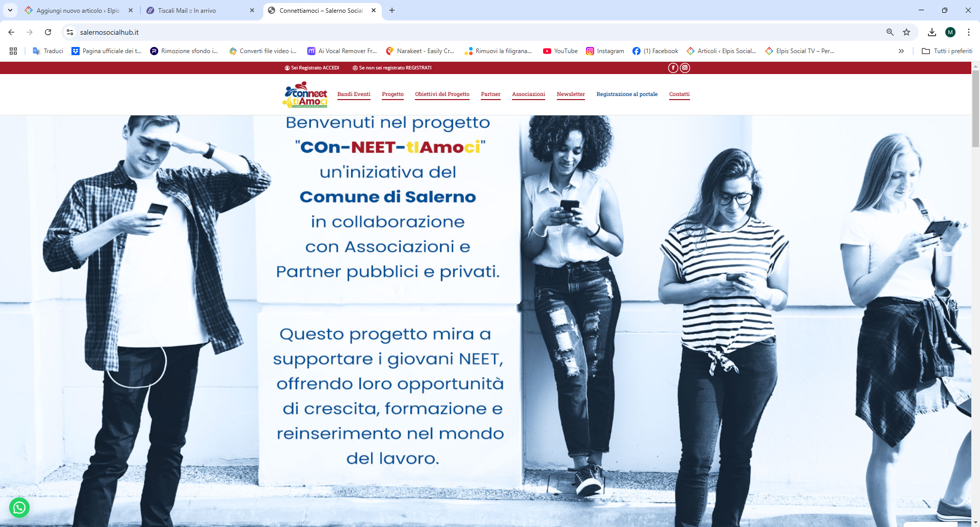
Task: View site information icon beside URL
Action: 70,32
